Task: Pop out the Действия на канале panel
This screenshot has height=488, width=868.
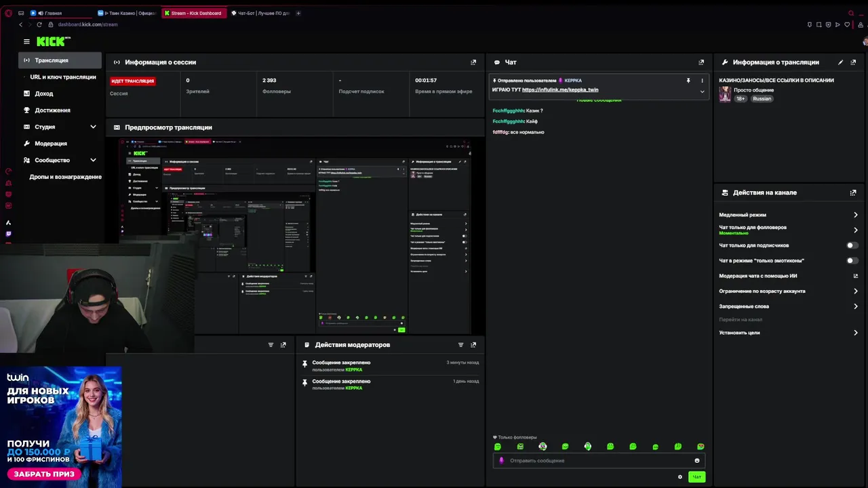Action: pyautogui.click(x=853, y=192)
